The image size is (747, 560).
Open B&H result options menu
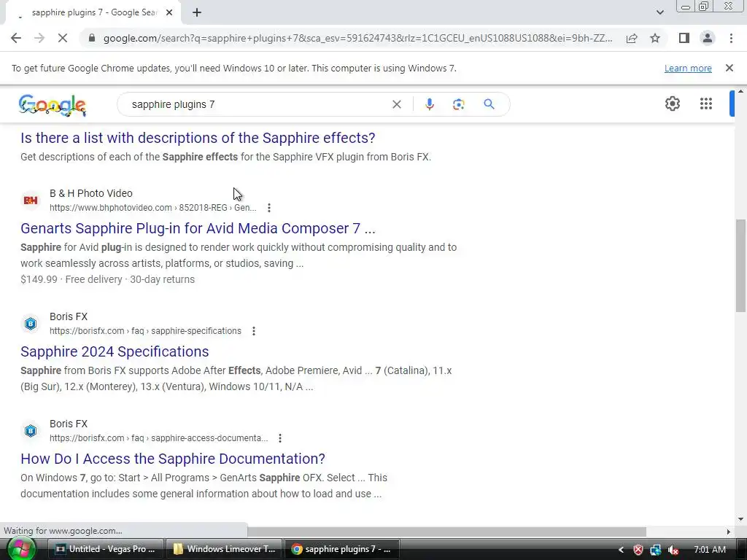point(269,208)
